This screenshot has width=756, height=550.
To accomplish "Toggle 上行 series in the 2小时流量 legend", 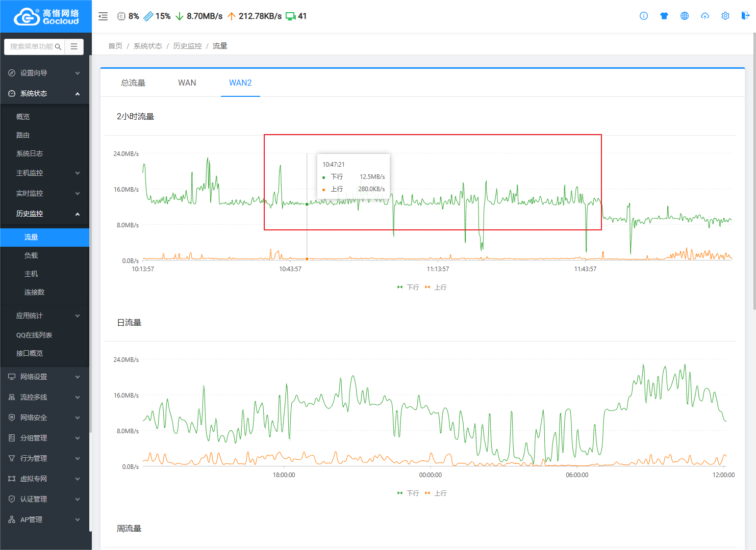I will 436,287.
